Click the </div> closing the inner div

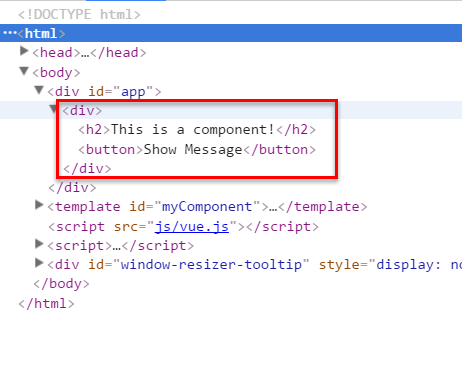tap(87, 169)
